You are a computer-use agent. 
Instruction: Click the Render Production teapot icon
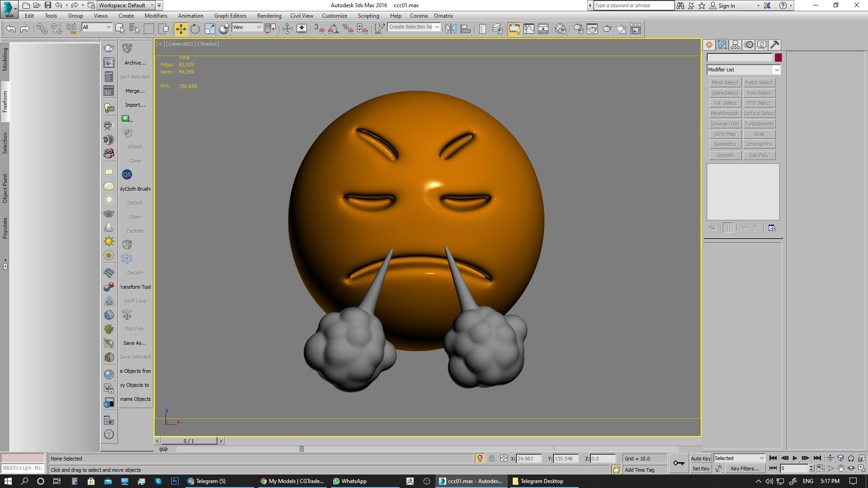click(x=607, y=29)
